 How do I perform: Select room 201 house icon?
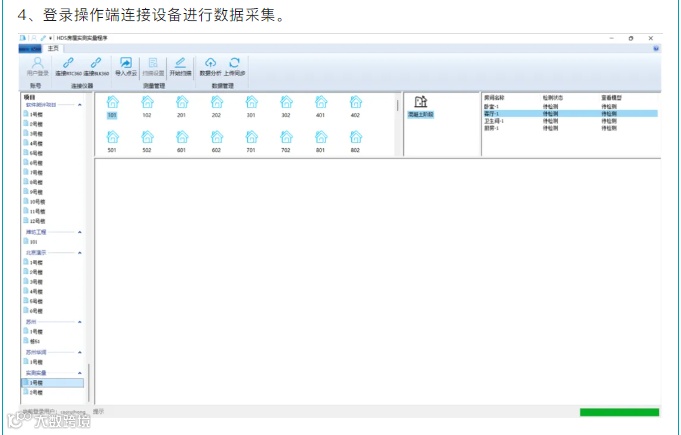182,102
